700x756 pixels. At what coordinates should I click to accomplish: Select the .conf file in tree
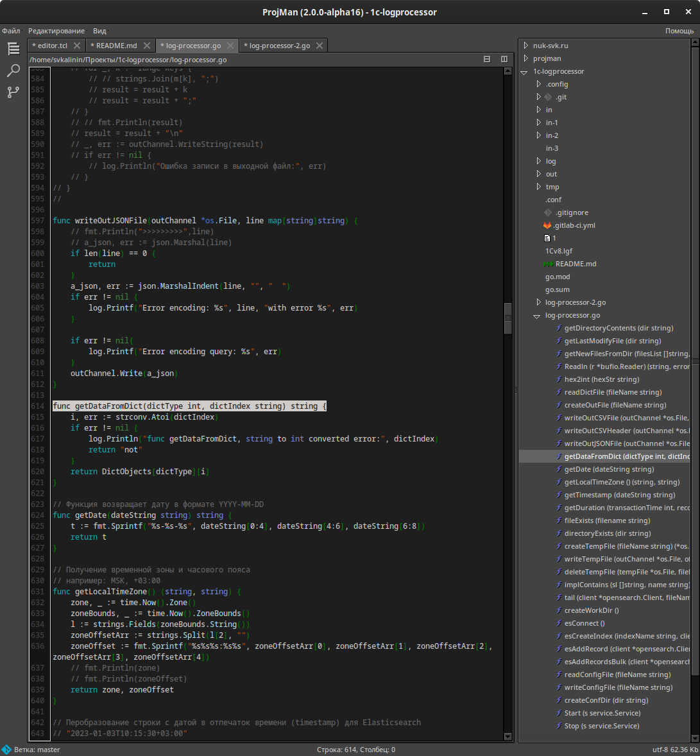click(554, 200)
